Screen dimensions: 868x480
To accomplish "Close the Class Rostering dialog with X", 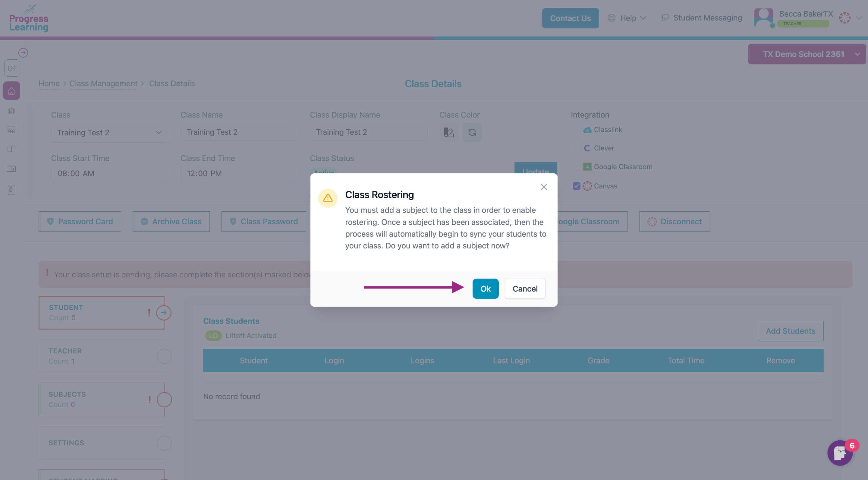I will 544,187.
